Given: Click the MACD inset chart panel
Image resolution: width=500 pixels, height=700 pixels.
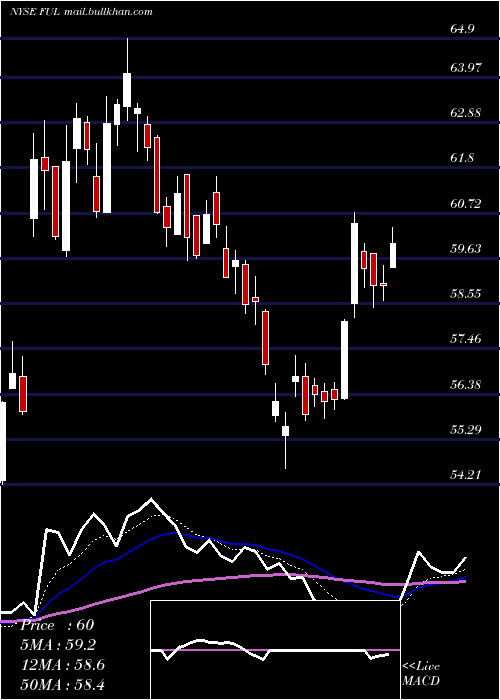Looking at the screenshot, I should [x=275, y=650].
